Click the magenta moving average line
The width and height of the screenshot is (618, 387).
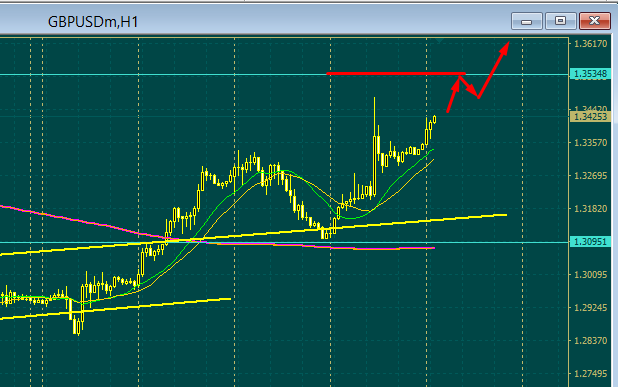coord(79,220)
